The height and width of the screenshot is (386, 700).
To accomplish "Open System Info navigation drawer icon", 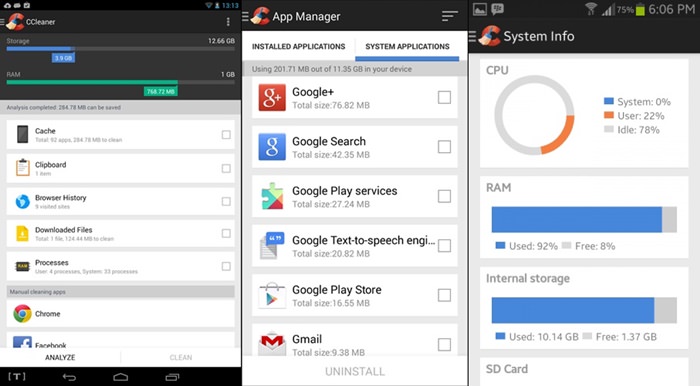I will (x=472, y=36).
